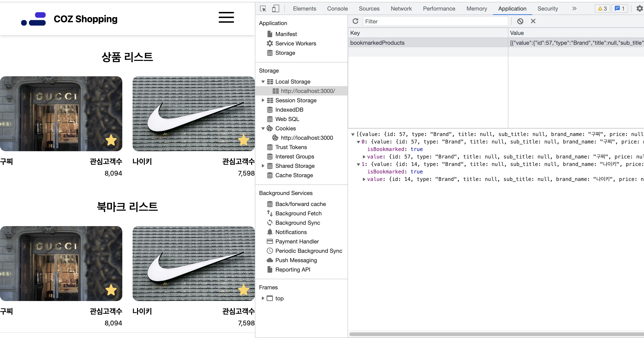Click the bookmarkedProducts value cell
Screen dimensions: 644x338
coord(576,43)
